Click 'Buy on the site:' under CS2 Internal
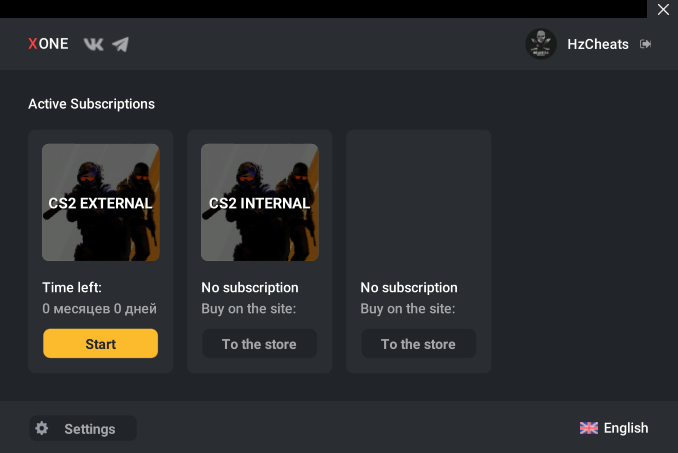This screenshot has width=678, height=453. (x=249, y=309)
